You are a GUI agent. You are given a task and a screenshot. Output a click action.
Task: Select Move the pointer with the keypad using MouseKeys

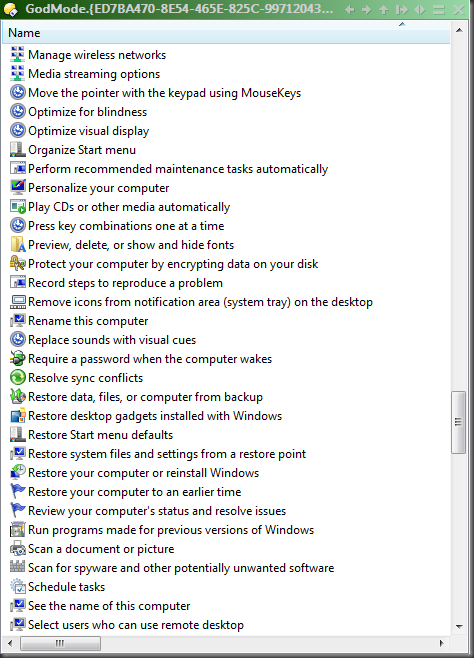pos(164,93)
